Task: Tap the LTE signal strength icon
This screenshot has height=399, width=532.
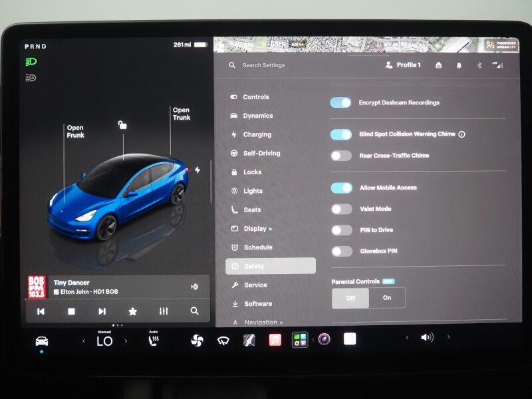Action: point(497,65)
